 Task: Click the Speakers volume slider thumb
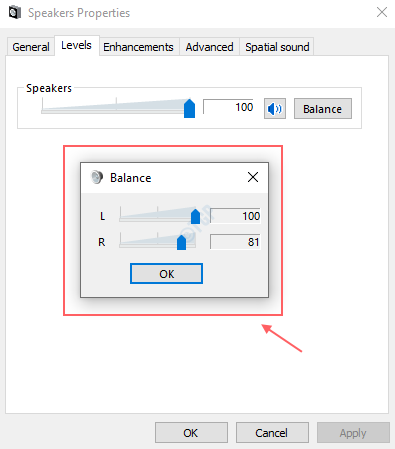189,108
